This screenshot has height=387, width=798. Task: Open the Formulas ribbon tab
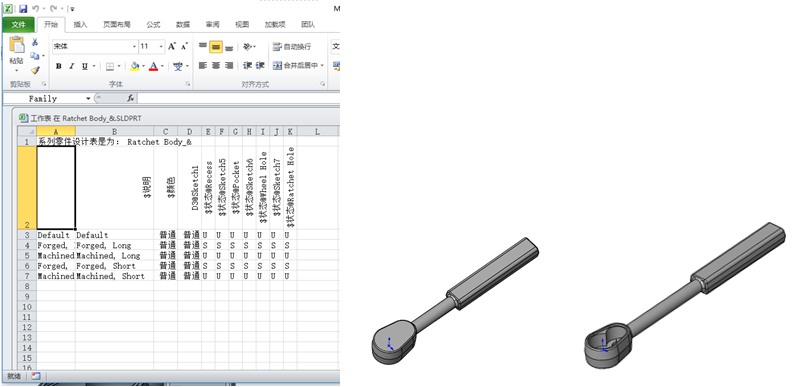153,24
